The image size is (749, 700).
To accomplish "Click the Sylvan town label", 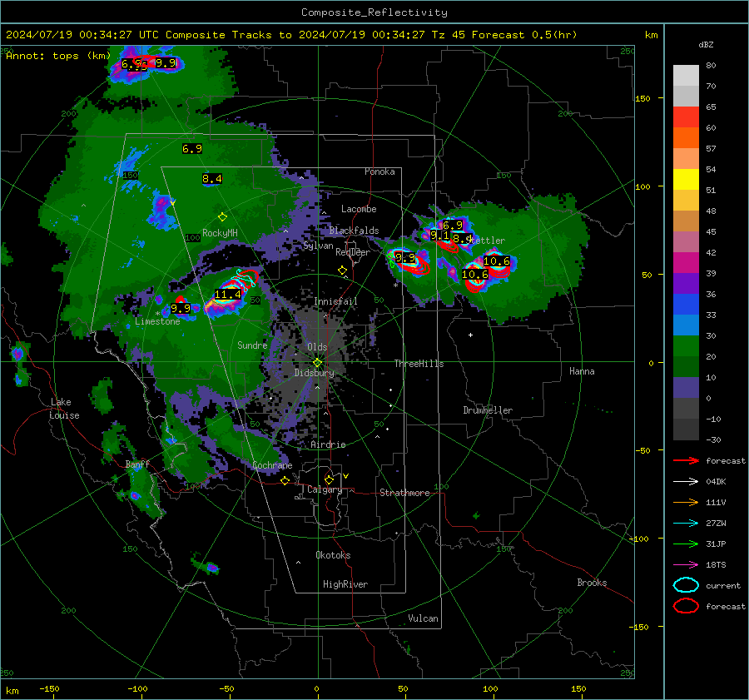I will coord(318,246).
